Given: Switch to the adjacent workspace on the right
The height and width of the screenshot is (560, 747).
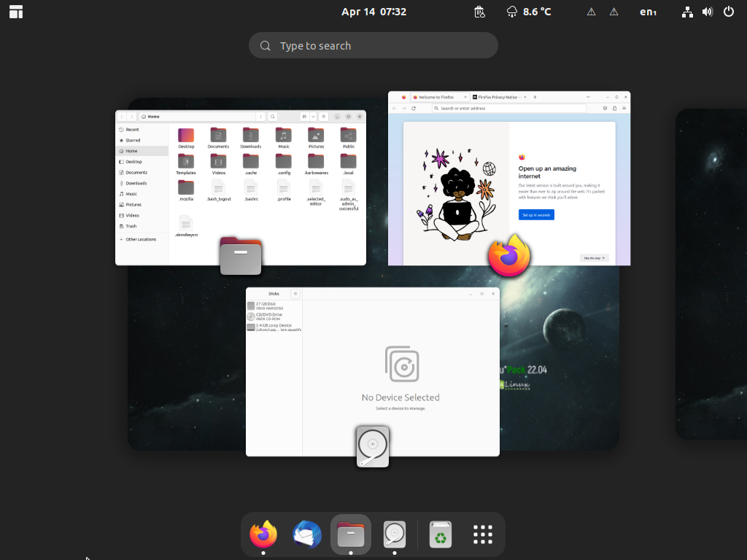Looking at the screenshot, I should click(711, 274).
